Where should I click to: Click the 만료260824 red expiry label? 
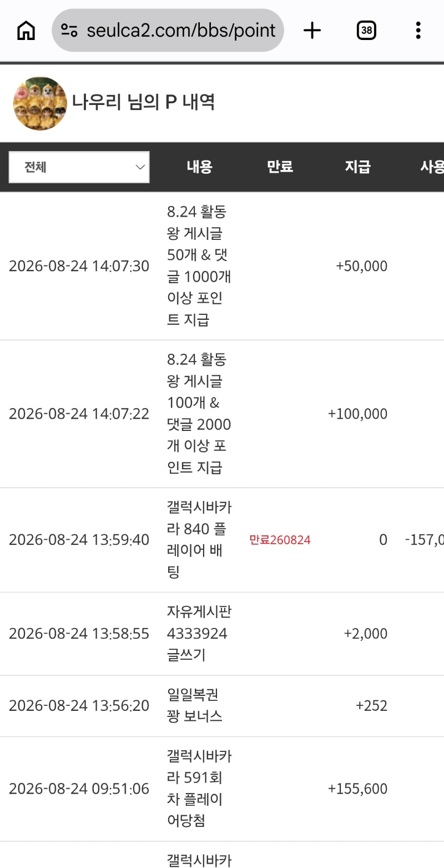pyautogui.click(x=280, y=540)
